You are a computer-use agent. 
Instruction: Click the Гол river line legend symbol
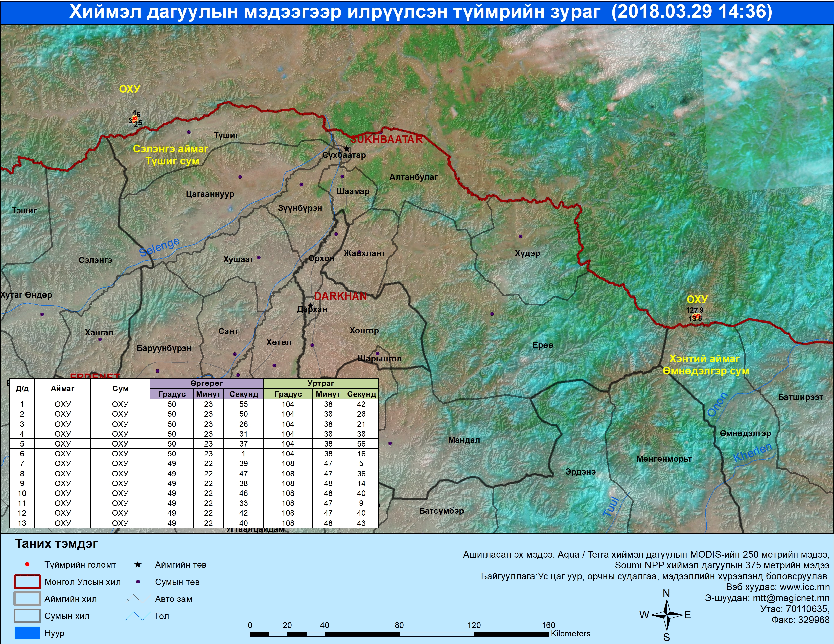(x=138, y=616)
